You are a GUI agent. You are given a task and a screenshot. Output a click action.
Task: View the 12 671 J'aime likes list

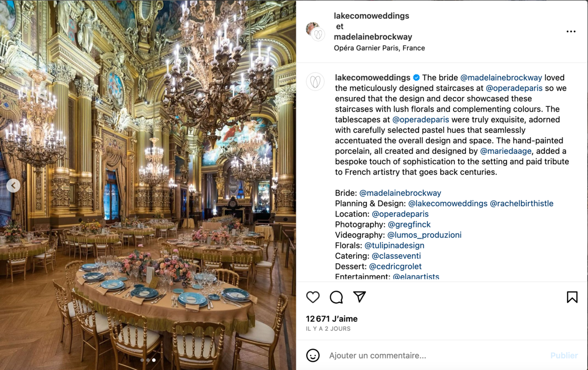(332, 319)
